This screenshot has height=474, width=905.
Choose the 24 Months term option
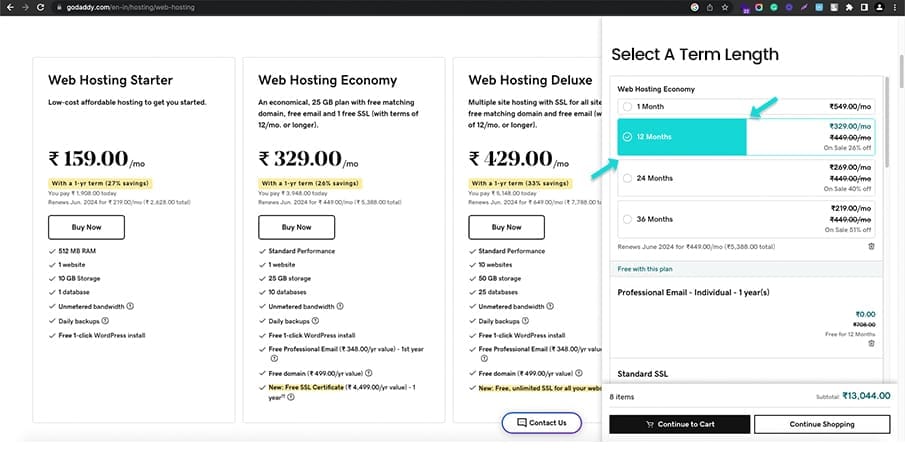[x=627, y=179]
